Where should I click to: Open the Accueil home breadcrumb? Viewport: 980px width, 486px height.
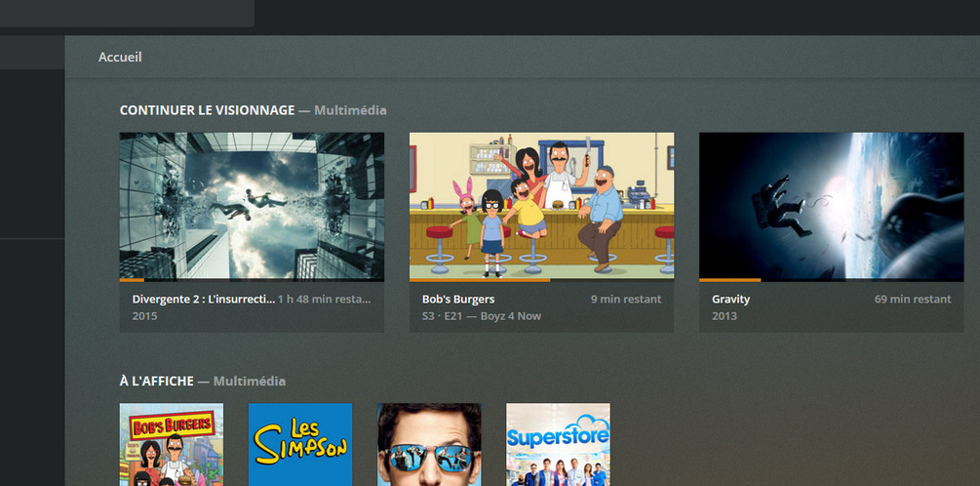point(120,57)
